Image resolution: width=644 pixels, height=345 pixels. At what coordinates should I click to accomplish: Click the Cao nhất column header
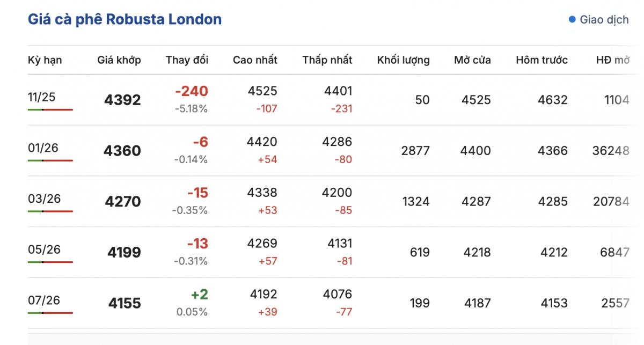(255, 60)
